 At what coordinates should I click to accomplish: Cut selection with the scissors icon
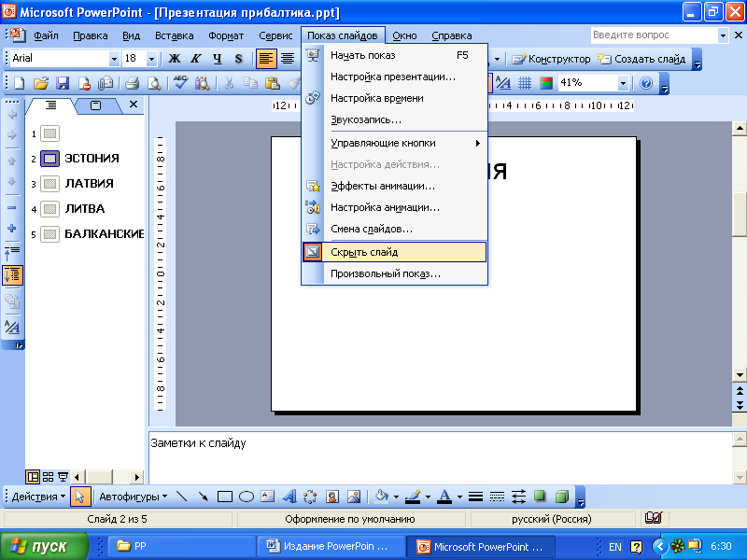(229, 83)
